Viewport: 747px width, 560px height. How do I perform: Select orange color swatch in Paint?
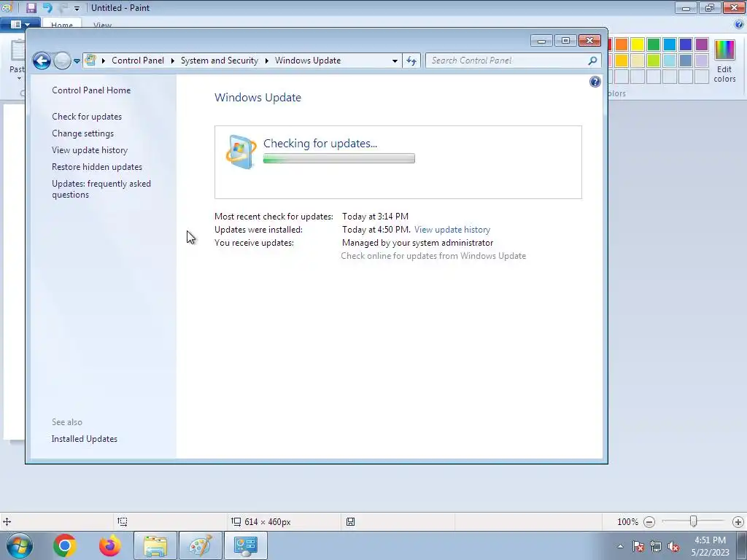tap(622, 44)
